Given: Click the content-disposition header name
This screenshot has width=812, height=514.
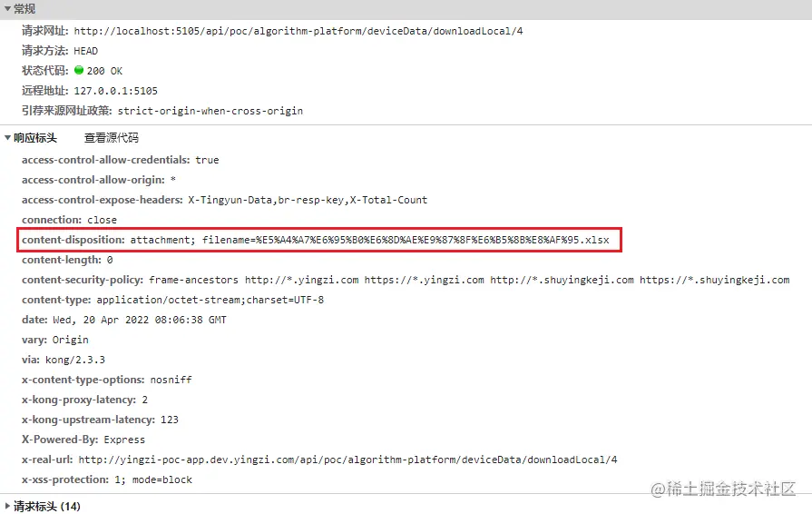Looking at the screenshot, I should point(73,240).
